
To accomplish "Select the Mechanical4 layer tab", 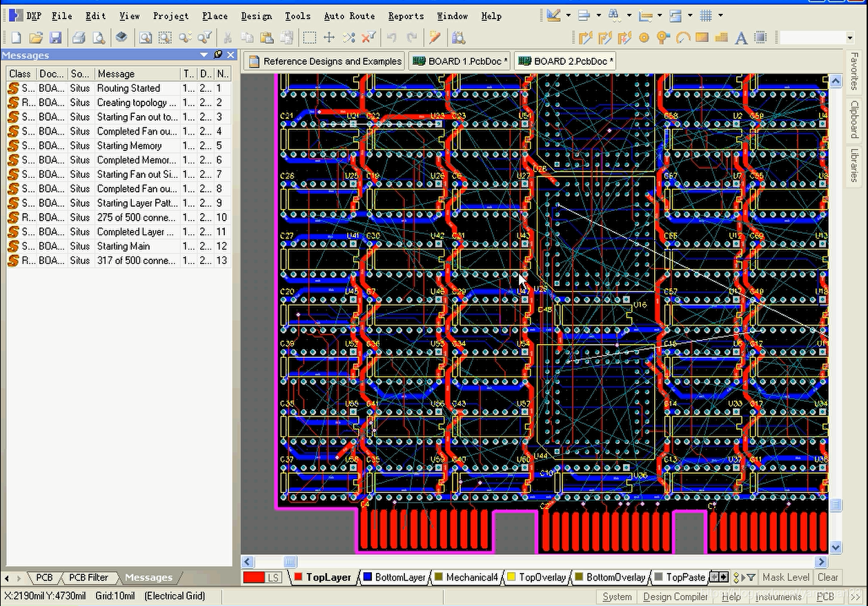I will coord(466,577).
